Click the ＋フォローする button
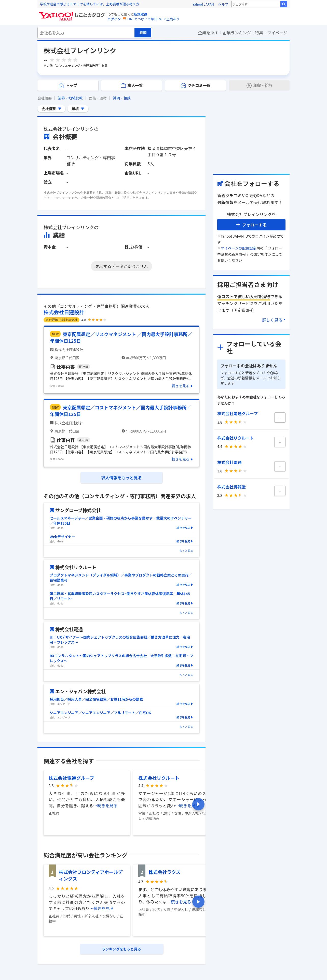The width and height of the screenshot is (327, 980). click(x=251, y=225)
